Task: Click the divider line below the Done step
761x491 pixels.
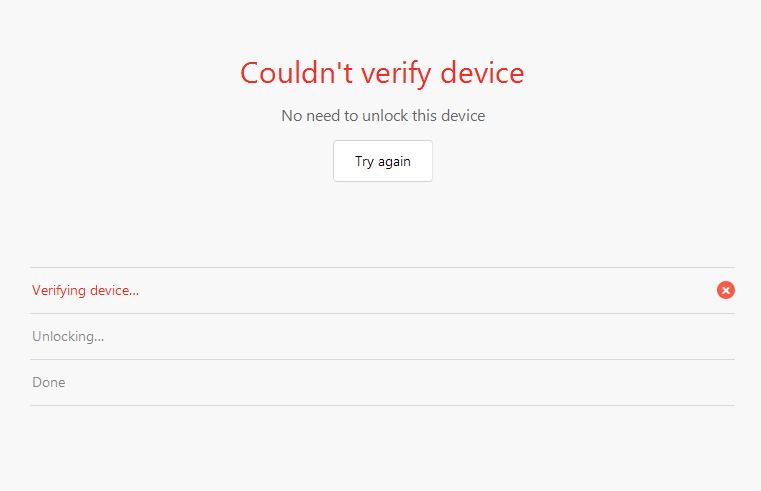Action: pyautogui.click(x=382, y=406)
